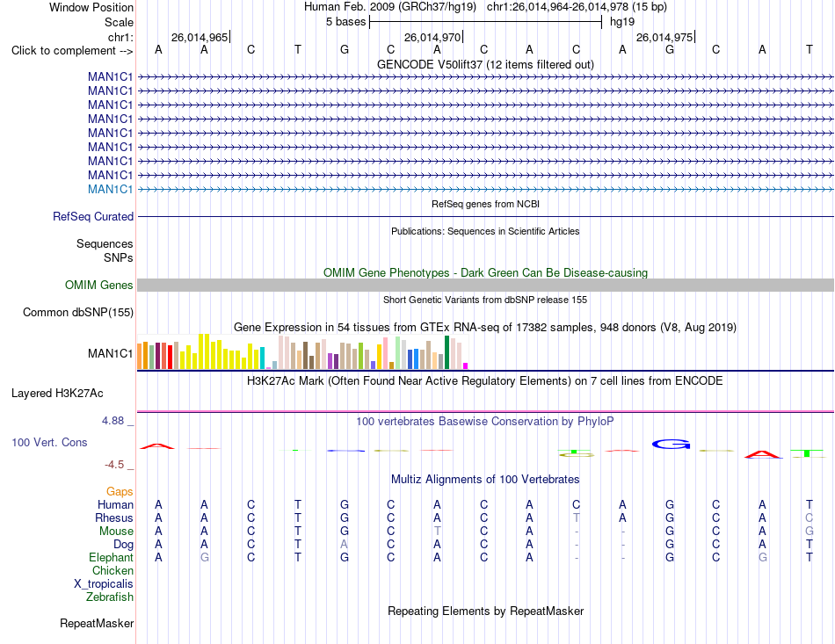Click "Publications: Sequences in Scientific Articles" title
Viewport: 835px width, 644px height.
pos(485,231)
